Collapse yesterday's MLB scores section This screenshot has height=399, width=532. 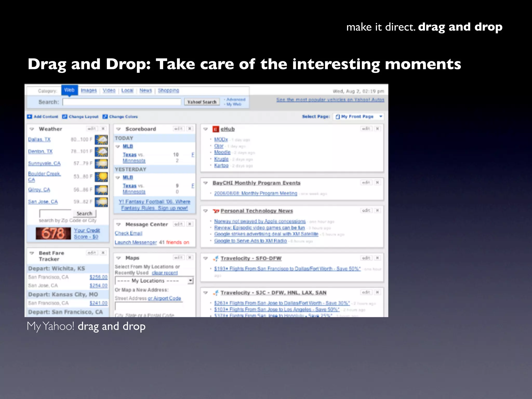pyautogui.click(x=118, y=178)
